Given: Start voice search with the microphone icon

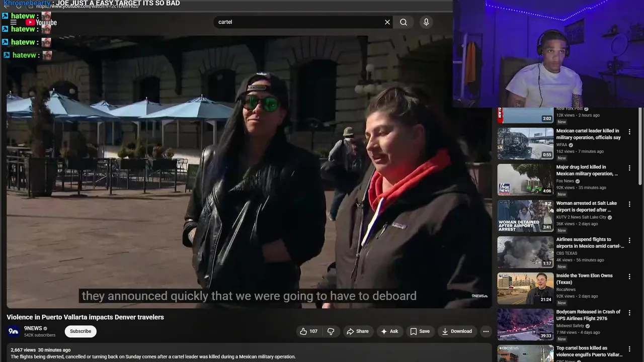Looking at the screenshot, I should pyautogui.click(x=426, y=22).
